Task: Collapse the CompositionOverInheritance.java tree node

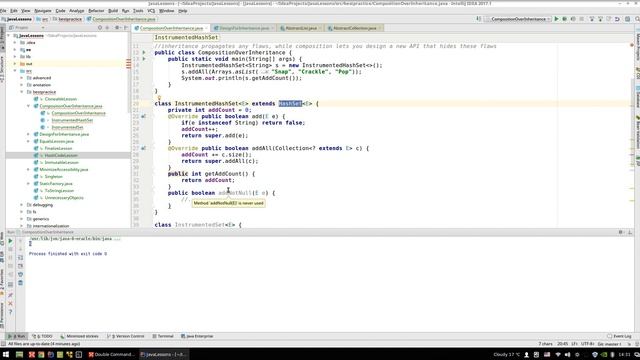Action: click(29, 106)
